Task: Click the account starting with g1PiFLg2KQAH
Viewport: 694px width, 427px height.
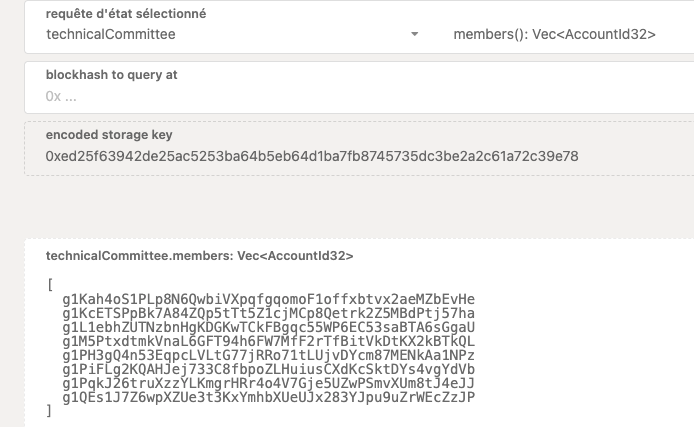Action: pyautogui.click(x=268, y=369)
